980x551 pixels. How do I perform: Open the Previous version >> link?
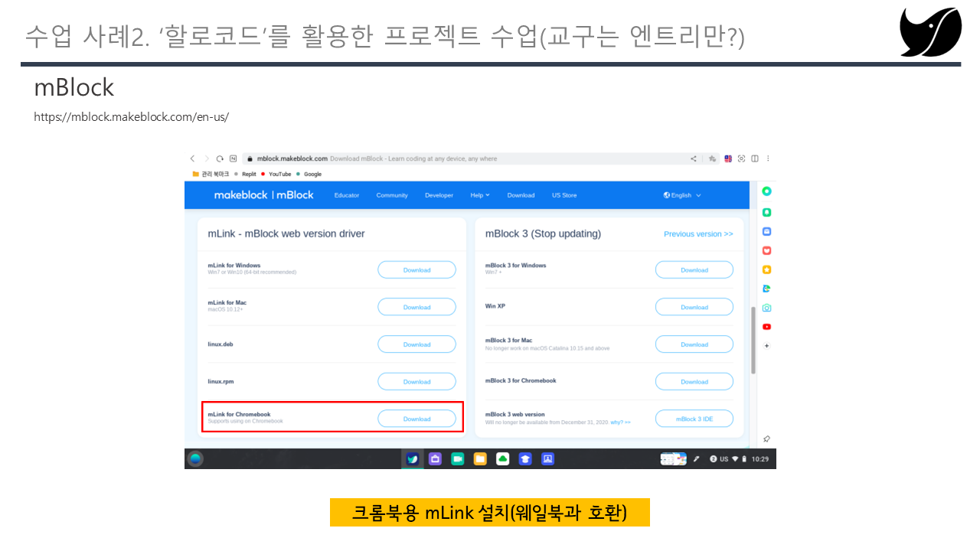coord(698,234)
